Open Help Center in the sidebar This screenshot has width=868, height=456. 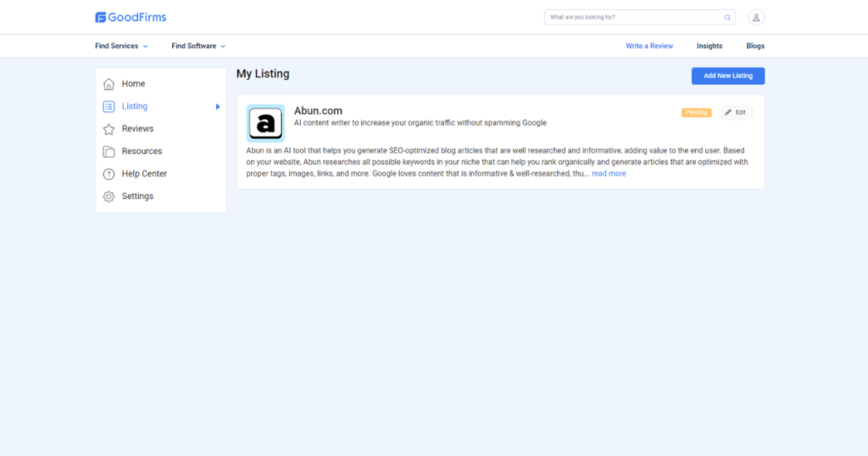[x=144, y=173]
